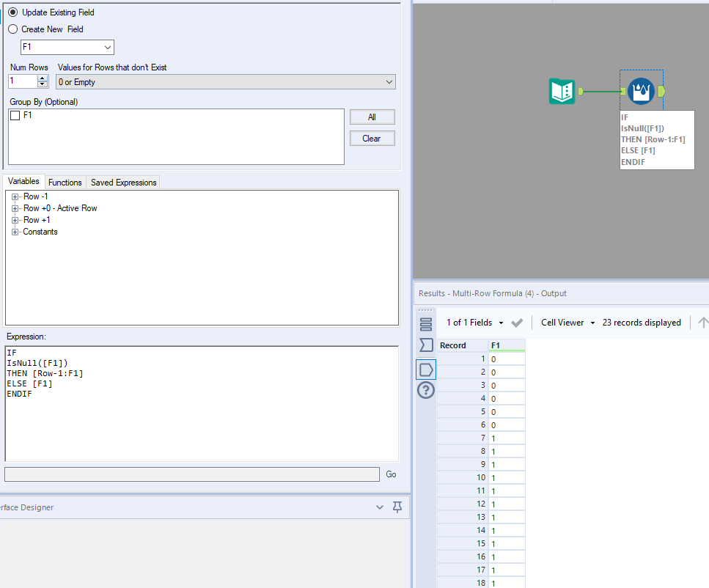This screenshot has width=709, height=588.
Task: Select the F1 cell in record 12
Action: (x=507, y=504)
